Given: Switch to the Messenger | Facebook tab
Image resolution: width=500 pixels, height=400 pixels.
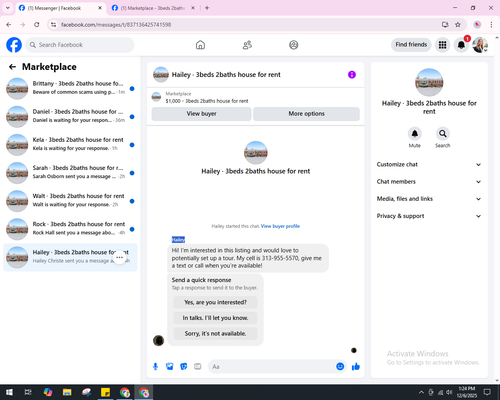Looking at the screenshot, I should [60, 8].
